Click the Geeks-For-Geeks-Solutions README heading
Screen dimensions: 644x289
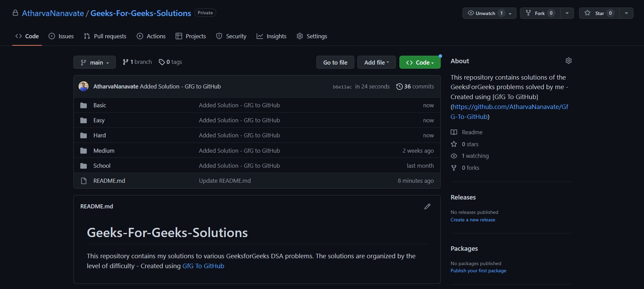tap(167, 233)
